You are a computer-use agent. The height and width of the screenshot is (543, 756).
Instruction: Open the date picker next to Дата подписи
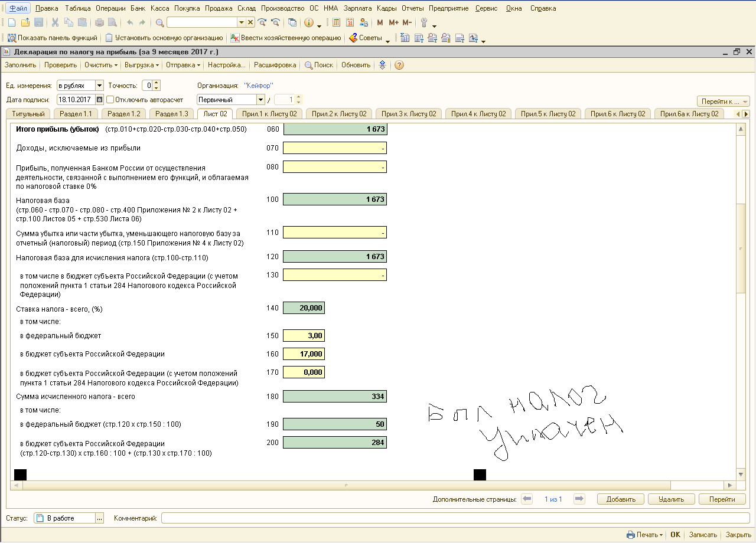point(99,100)
